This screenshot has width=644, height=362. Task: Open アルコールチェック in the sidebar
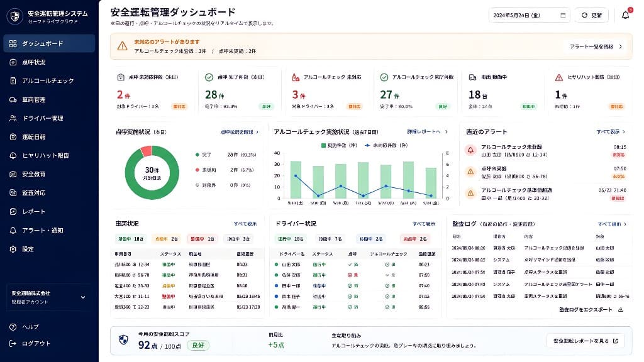(49, 81)
